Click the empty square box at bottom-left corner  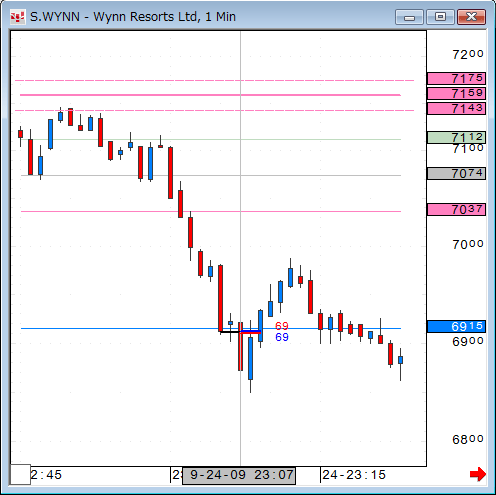pos(20,474)
